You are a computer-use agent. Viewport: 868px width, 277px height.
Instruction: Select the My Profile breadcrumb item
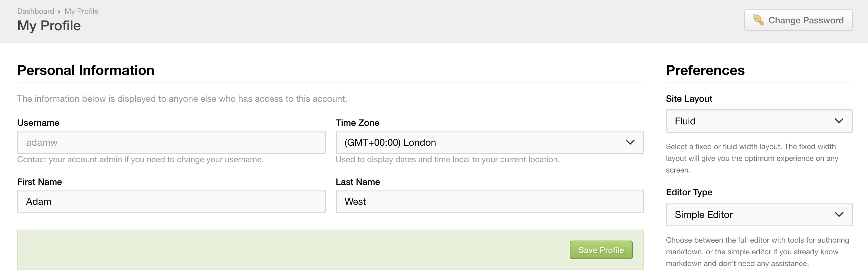81,11
